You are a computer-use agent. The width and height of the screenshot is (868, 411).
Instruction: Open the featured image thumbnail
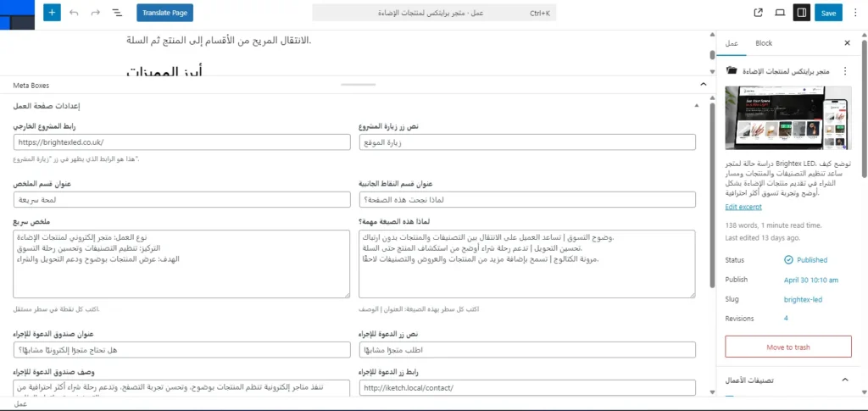pos(788,118)
